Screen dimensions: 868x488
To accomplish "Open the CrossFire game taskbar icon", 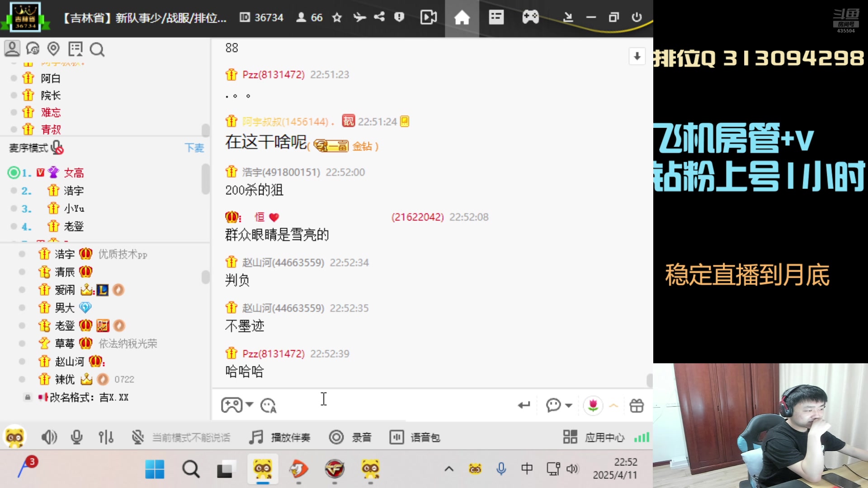I will [x=335, y=469].
